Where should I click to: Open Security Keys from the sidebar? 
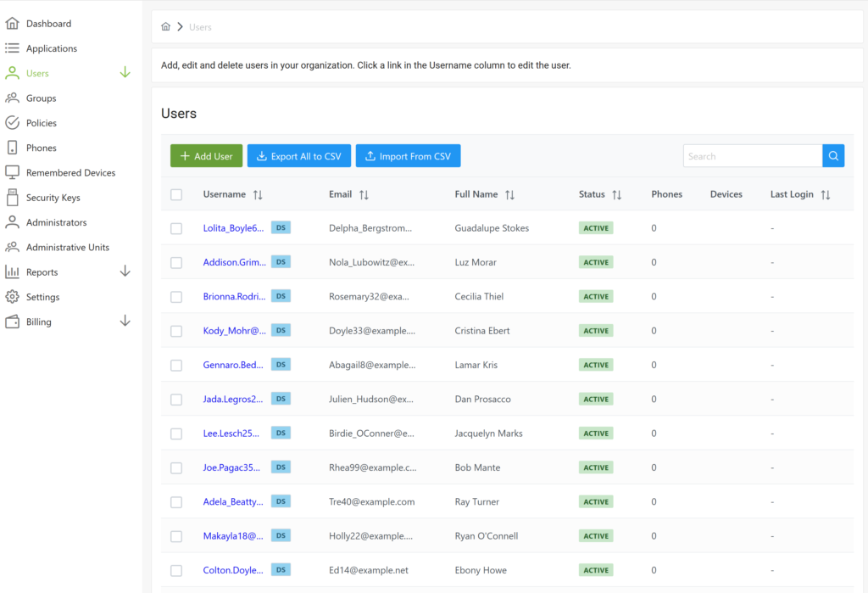click(x=12, y=197)
